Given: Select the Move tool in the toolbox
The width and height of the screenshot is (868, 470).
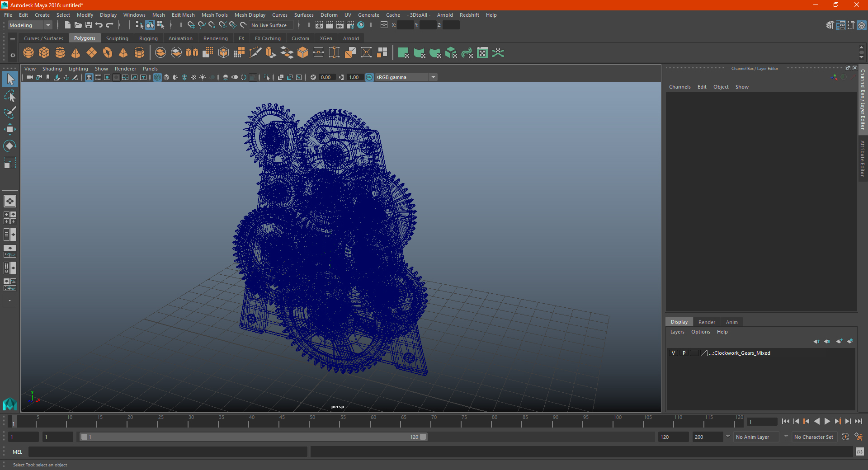Looking at the screenshot, I should pos(10,129).
